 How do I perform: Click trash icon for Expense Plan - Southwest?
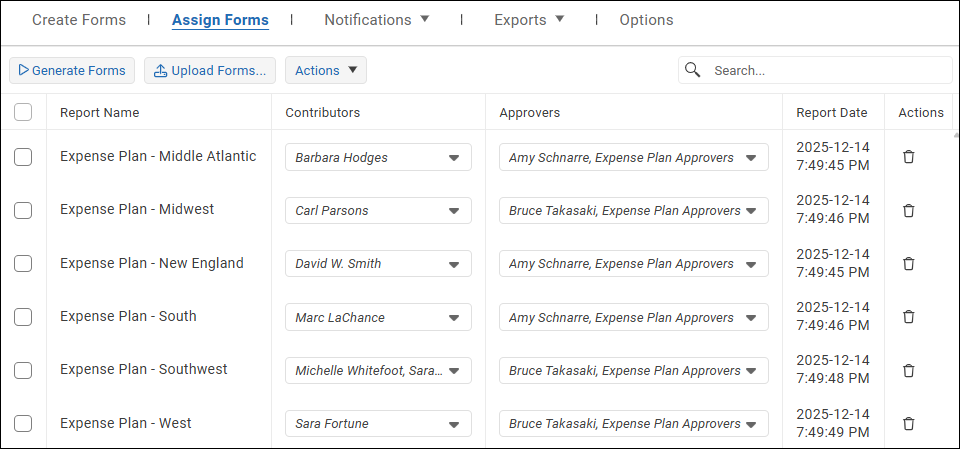(908, 371)
